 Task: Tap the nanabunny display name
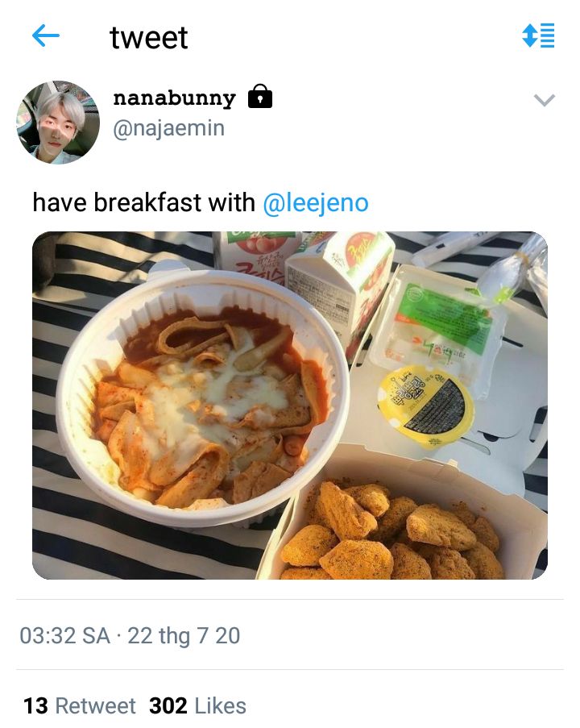click(175, 98)
